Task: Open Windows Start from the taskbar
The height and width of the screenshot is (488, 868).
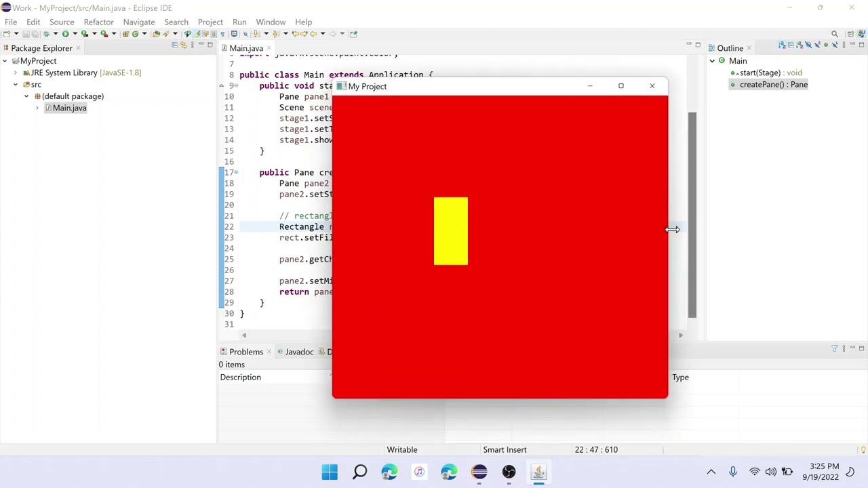Action: point(330,472)
